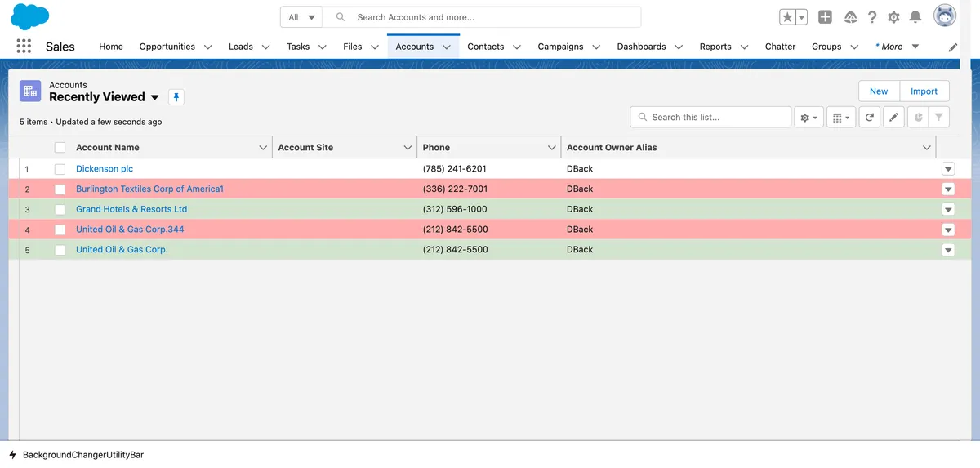This screenshot has width=980, height=468.
Task: Click the Import button
Action: click(924, 91)
